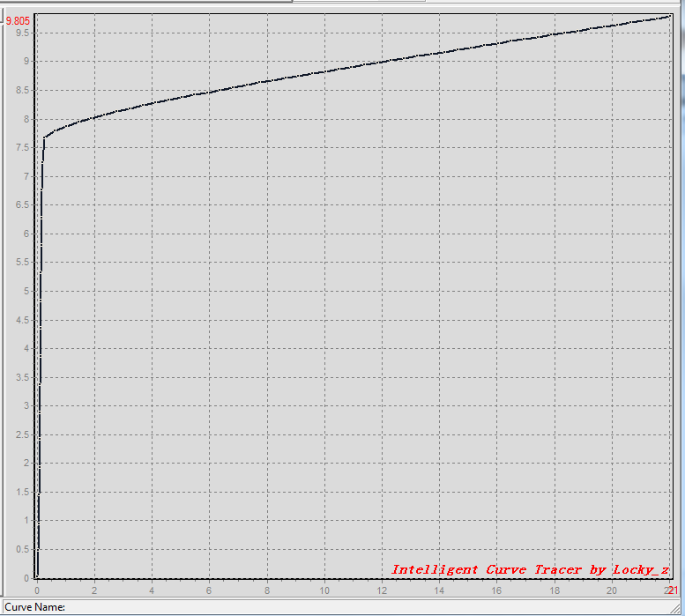This screenshot has height=616, width=685.
Task: Select the 0 tick label on vertical axis
Action: coord(26,578)
